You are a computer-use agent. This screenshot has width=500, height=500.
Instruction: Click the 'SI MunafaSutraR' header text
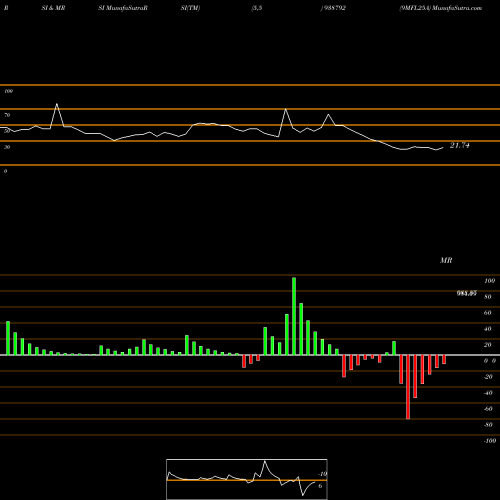[123, 8]
